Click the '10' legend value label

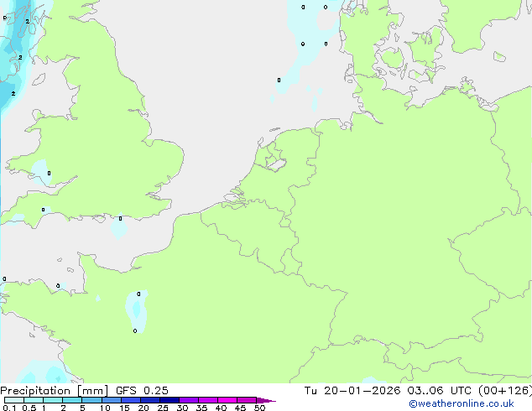point(105,408)
